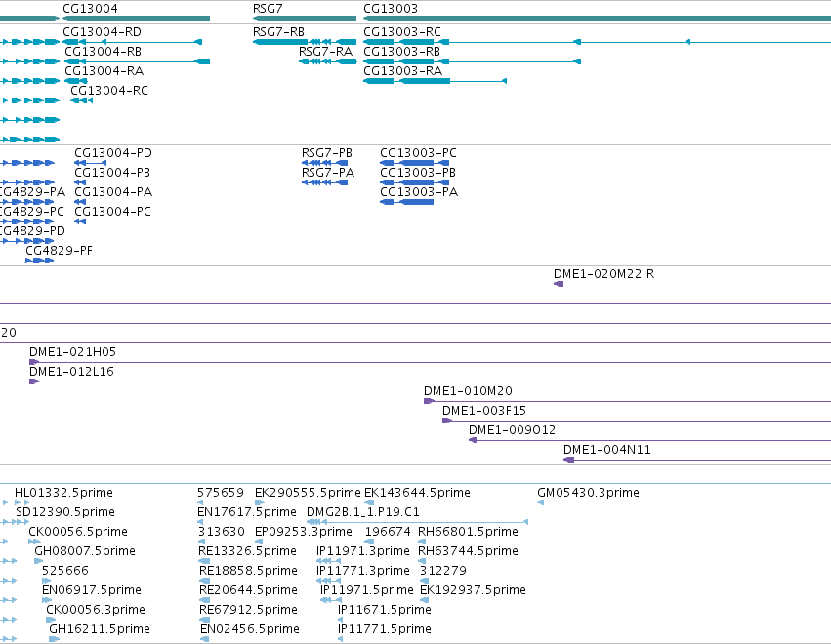Choose EST EK290555.5prime
This screenshot has width=831, height=644.
(260, 503)
